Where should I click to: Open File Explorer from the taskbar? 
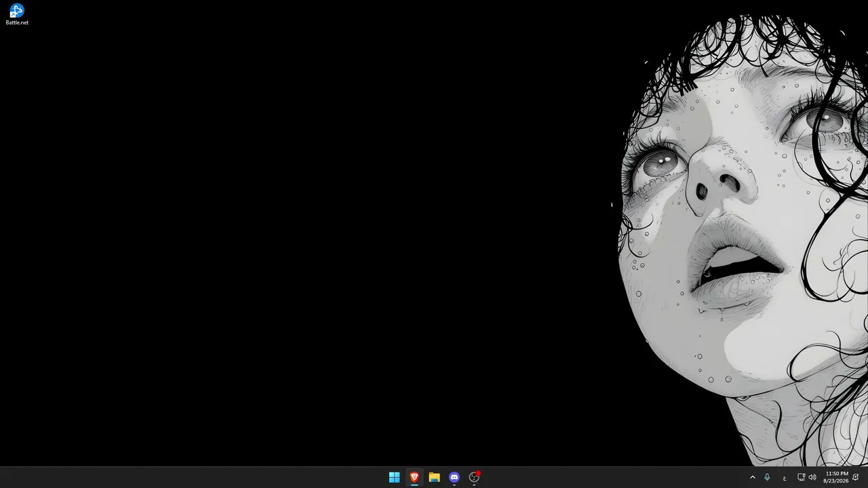[x=434, y=477]
